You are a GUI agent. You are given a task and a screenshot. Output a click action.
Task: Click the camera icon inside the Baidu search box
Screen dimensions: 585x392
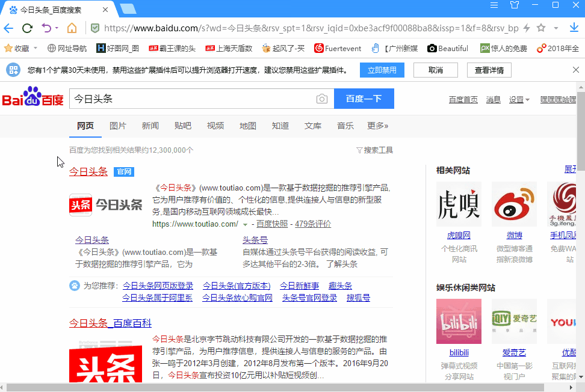coord(322,99)
